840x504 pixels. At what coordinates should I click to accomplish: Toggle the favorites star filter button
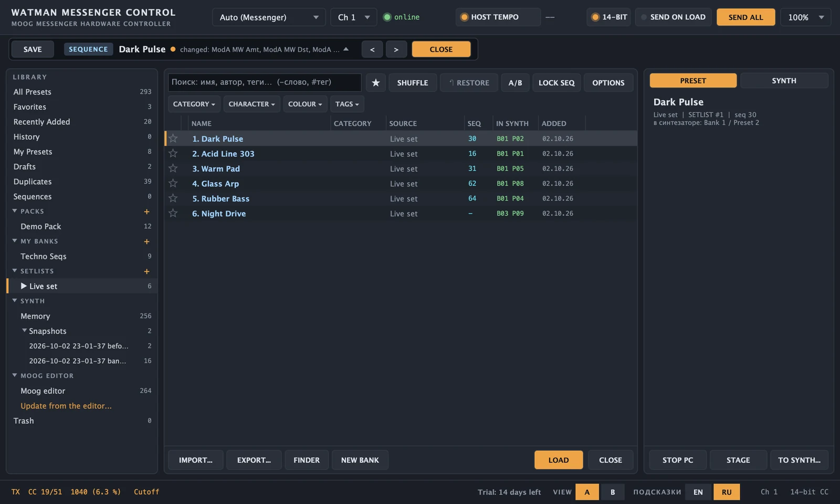pyautogui.click(x=376, y=82)
